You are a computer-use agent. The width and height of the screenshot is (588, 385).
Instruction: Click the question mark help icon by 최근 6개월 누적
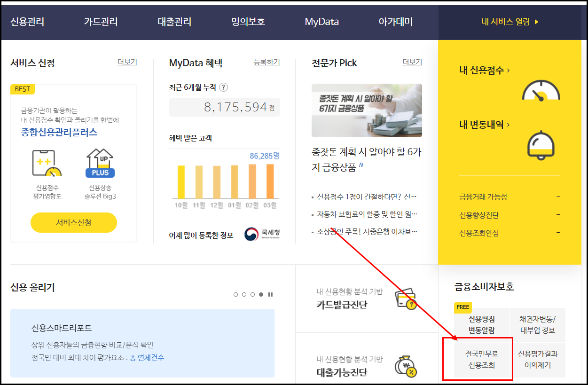(224, 87)
